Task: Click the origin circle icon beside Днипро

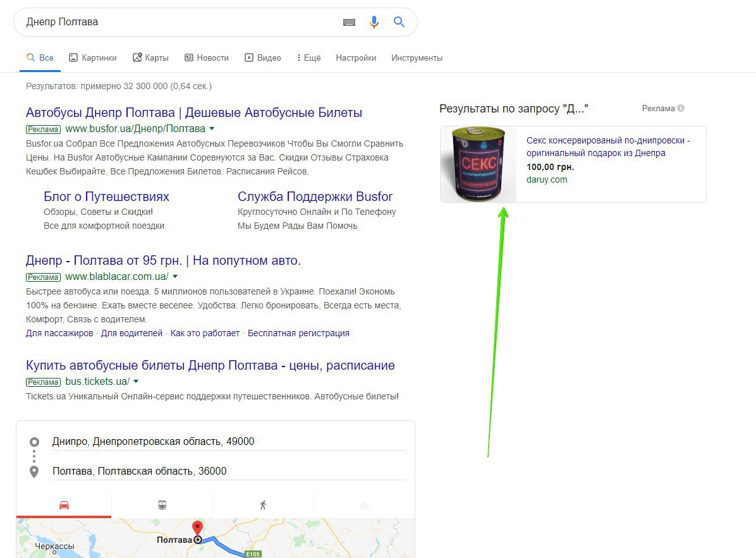Action: (x=34, y=442)
